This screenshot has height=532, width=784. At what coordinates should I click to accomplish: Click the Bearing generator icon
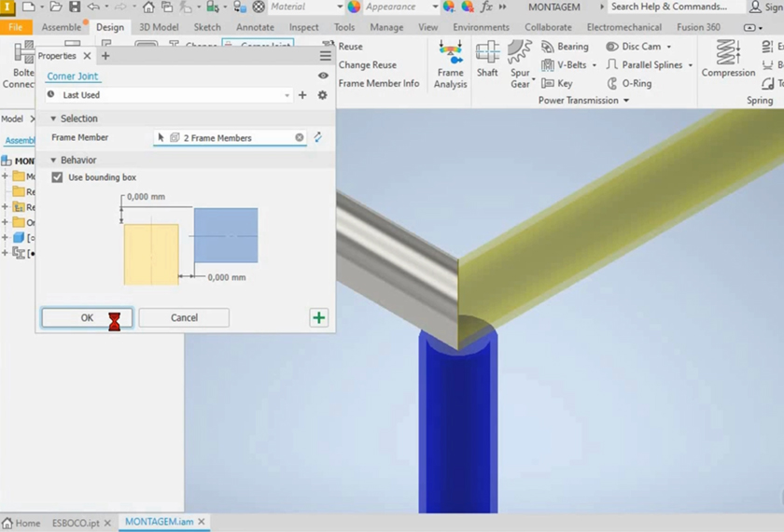[548, 47]
